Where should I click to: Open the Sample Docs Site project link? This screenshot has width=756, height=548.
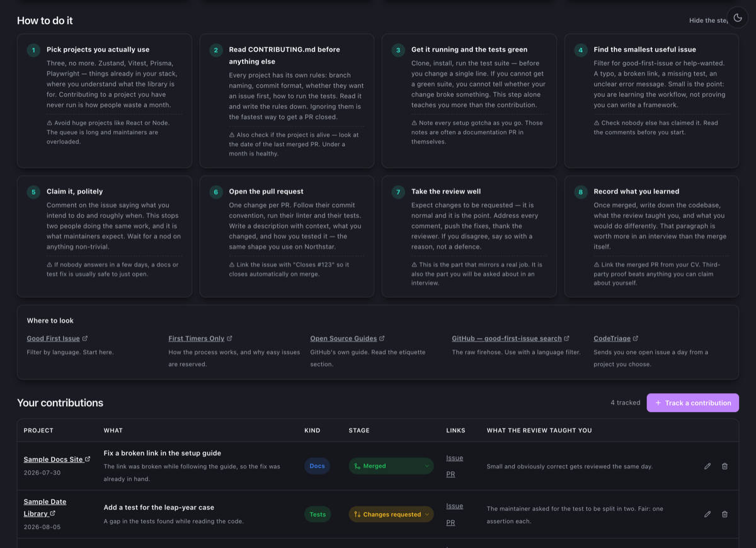pos(53,459)
